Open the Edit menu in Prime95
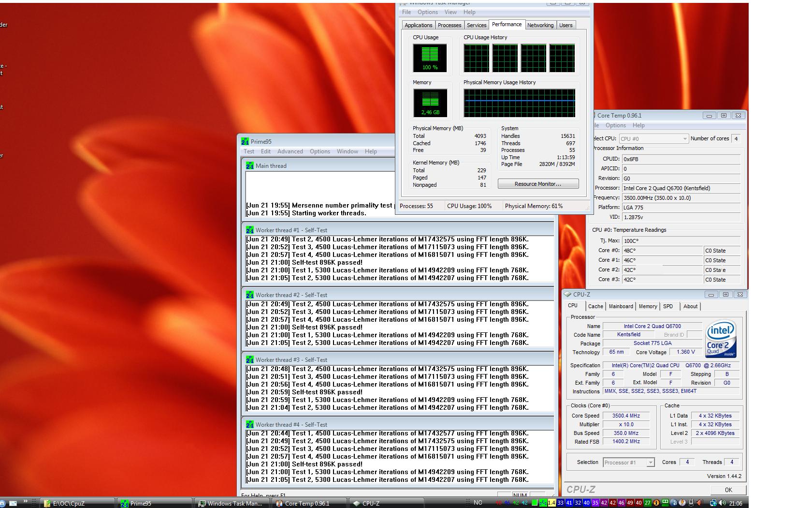812x508 pixels. coord(266,151)
